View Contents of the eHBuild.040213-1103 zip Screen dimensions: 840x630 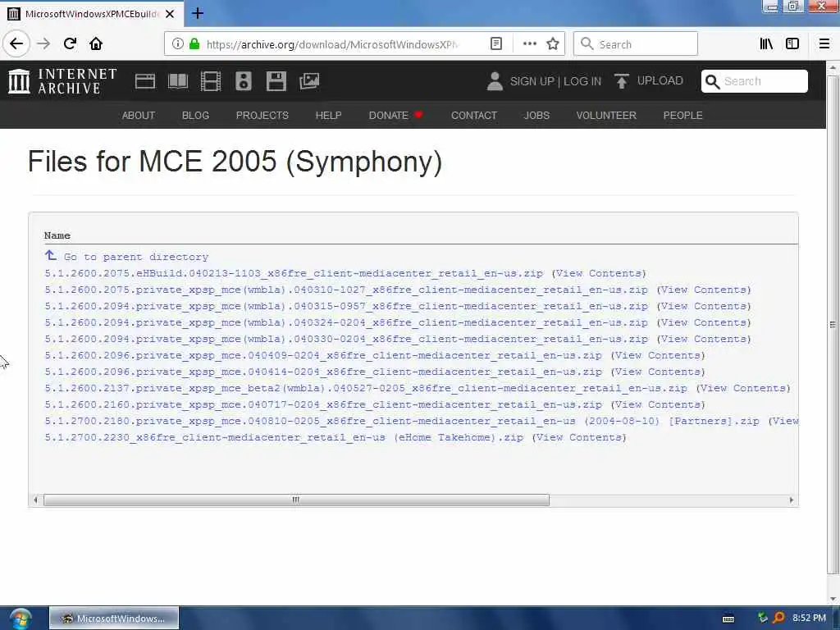click(x=600, y=273)
